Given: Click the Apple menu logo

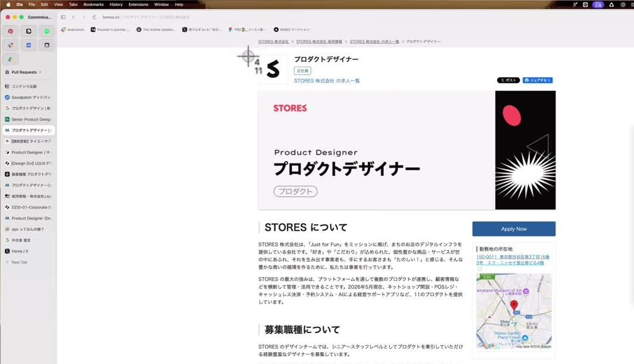Looking at the screenshot, I should pyautogui.click(x=8, y=4).
